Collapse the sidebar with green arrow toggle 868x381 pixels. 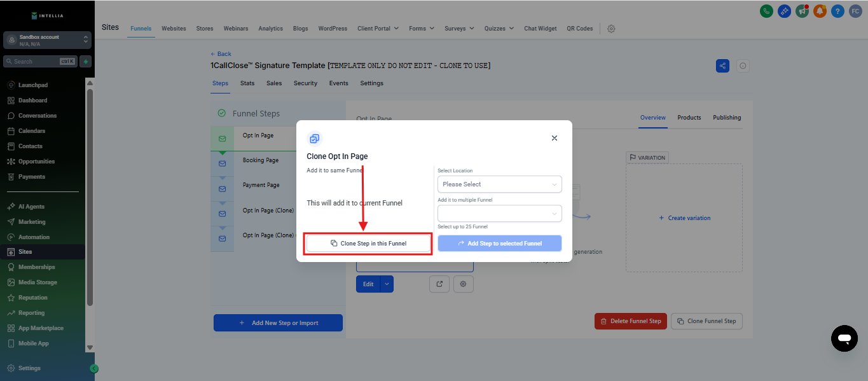click(x=94, y=368)
